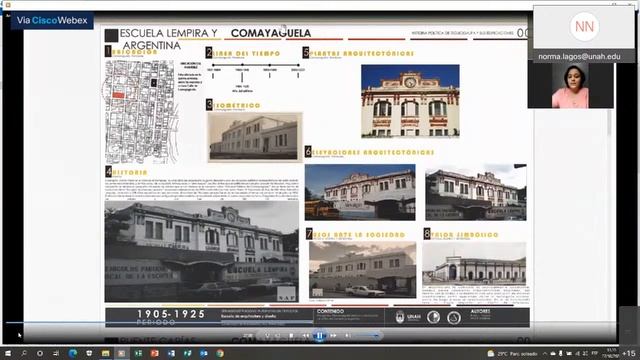Select the active media player taskbar icon

coord(121,353)
